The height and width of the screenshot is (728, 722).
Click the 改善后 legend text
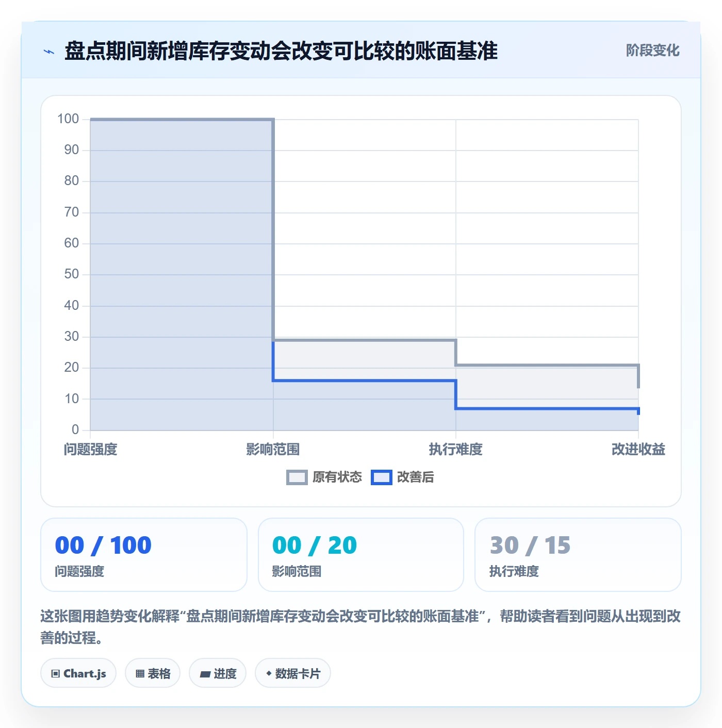416,477
